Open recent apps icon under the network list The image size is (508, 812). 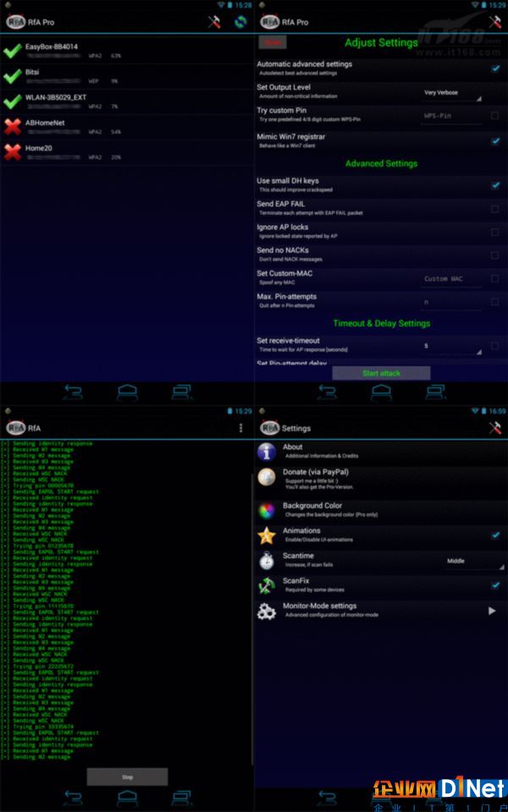pos(182,392)
